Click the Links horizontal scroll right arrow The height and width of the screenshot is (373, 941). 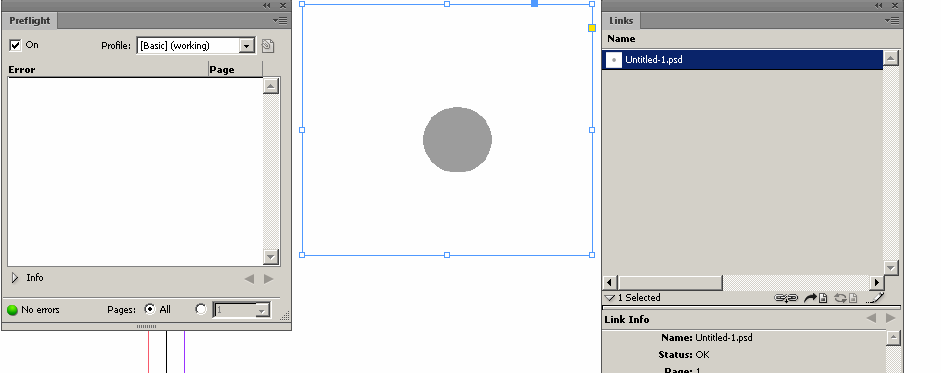[876, 282]
